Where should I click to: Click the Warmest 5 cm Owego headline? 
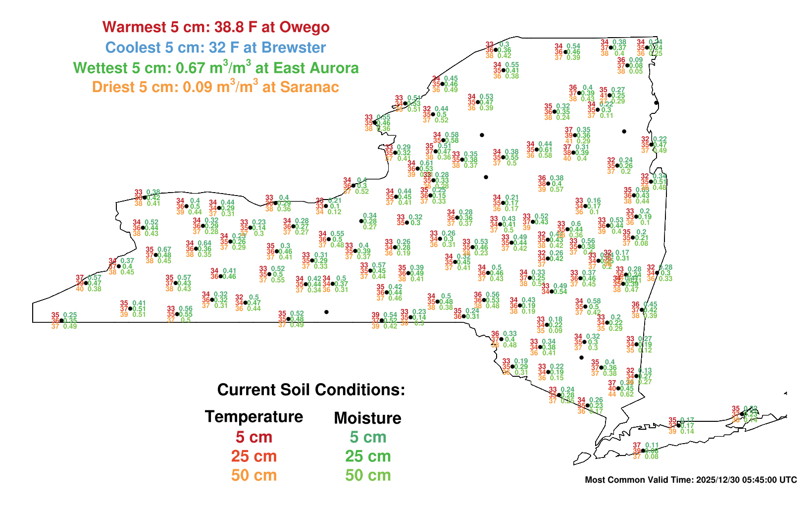click(x=216, y=27)
